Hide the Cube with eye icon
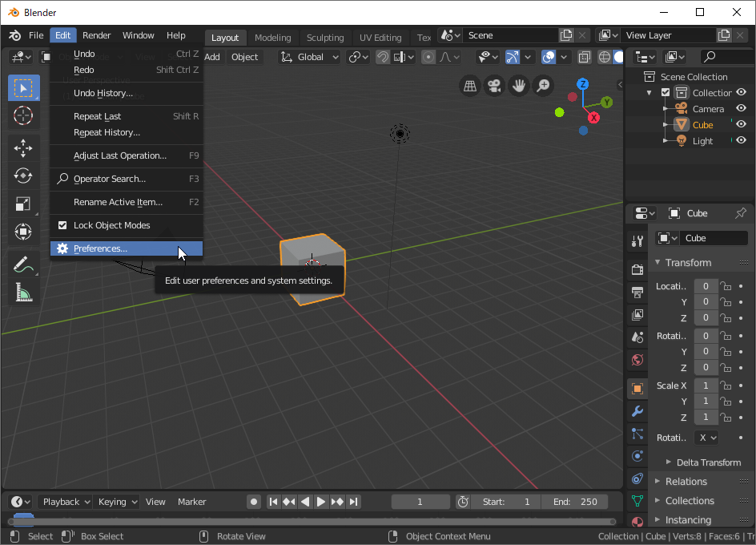Screen dimensions: 756x545 (742, 124)
